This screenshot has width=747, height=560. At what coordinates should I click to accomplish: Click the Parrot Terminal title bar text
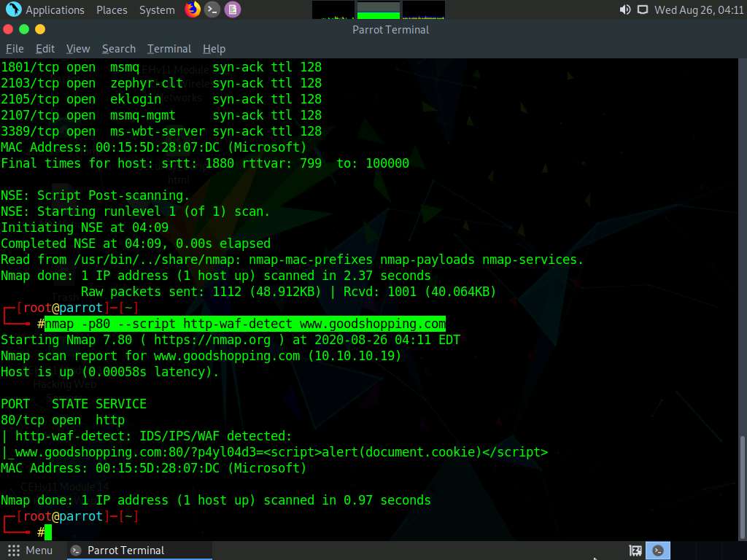[391, 30]
